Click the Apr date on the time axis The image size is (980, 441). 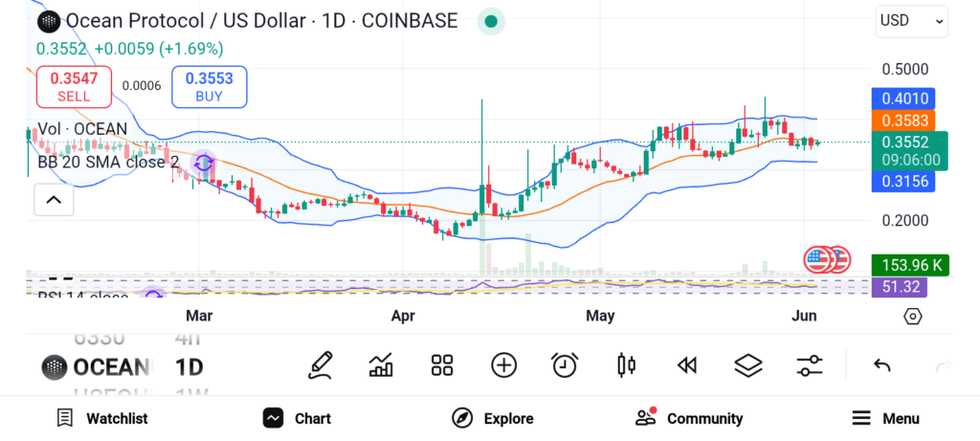pyautogui.click(x=403, y=317)
